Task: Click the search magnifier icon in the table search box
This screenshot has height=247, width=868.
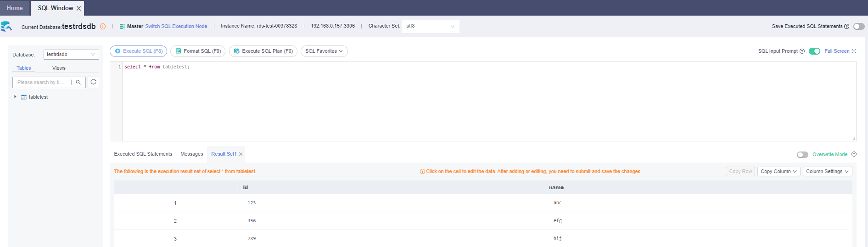Action: point(78,82)
